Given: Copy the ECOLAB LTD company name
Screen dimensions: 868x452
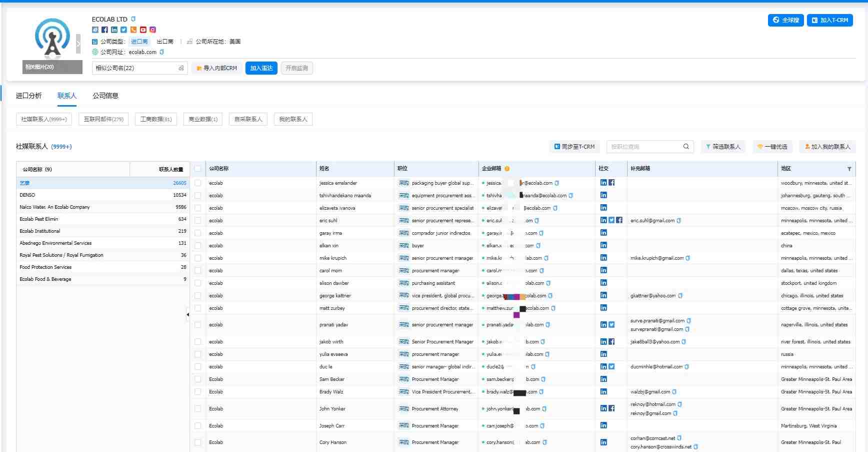Looking at the screenshot, I should pos(133,19).
